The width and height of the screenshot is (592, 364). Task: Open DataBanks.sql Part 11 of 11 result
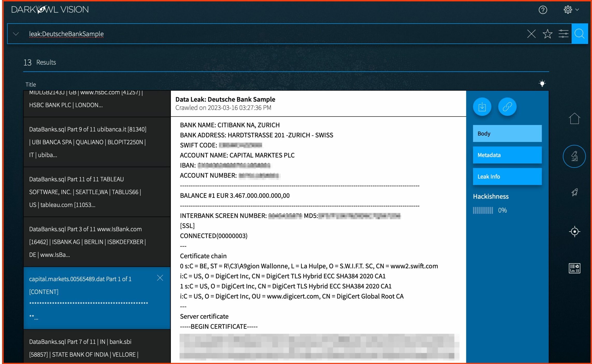[x=97, y=192]
